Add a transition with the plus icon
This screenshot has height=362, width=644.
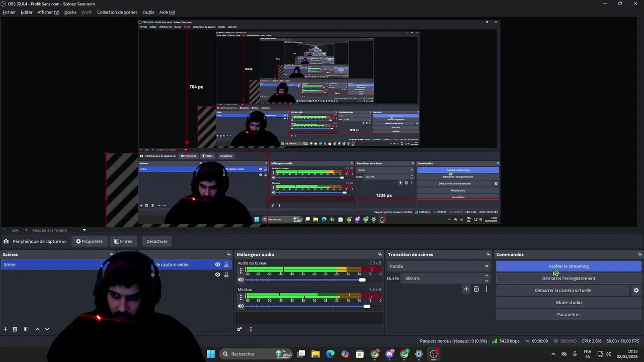click(466, 289)
